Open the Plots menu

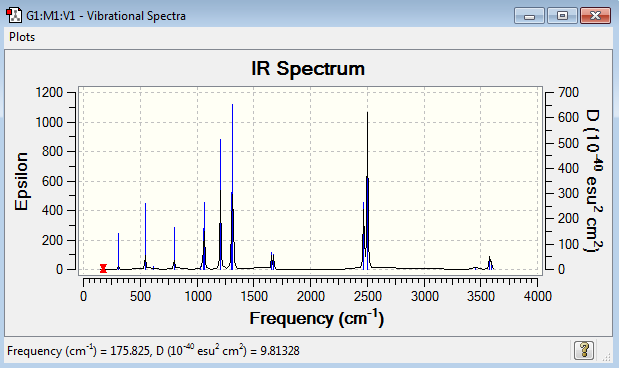[x=22, y=37]
